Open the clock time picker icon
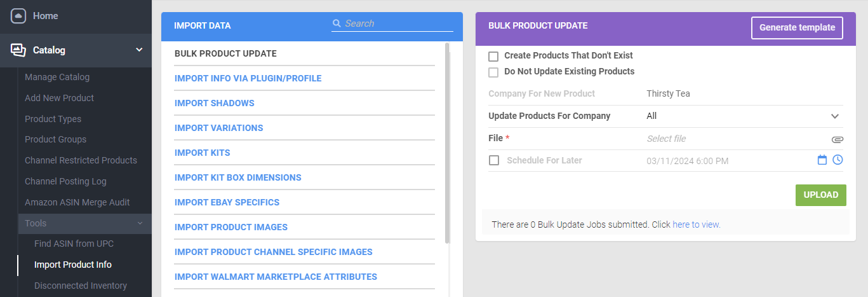The height and width of the screenshot is (297, 868). point(838,160)
